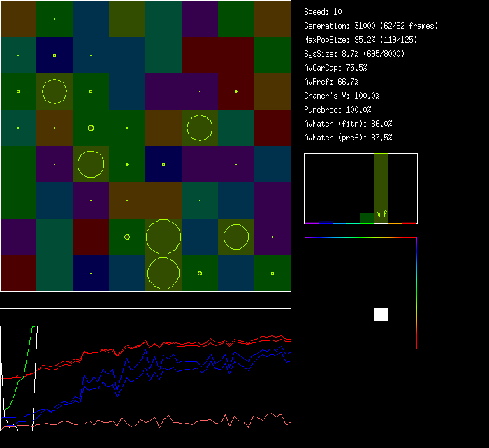The width and height of the screenshot is (489, 448).
Task: Click the small square marker in the navy cell of the second row
Action: [x=54, y=55]
